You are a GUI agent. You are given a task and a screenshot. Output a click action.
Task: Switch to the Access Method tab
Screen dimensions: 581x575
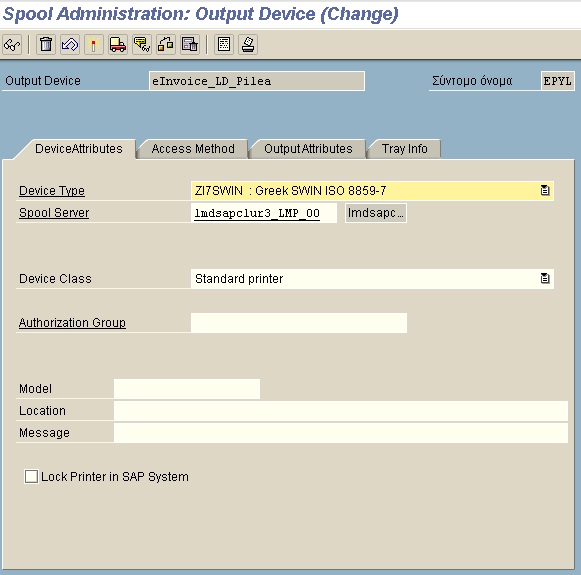tap(193, 149)
